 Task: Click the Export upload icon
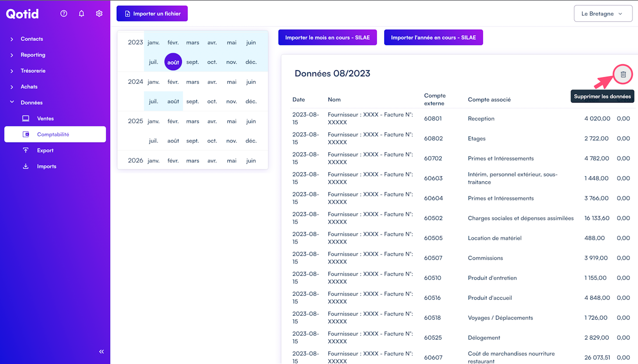pyautogui.click(x=26, y=150)
